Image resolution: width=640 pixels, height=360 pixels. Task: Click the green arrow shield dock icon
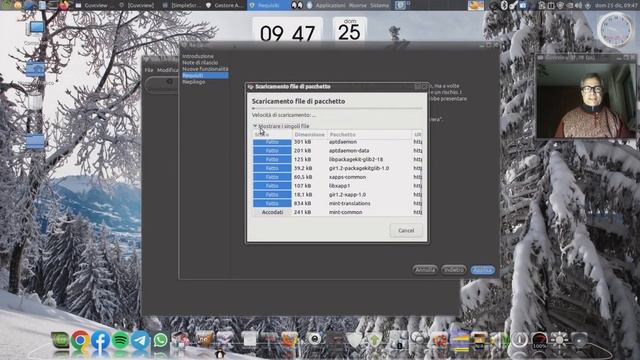374,340
